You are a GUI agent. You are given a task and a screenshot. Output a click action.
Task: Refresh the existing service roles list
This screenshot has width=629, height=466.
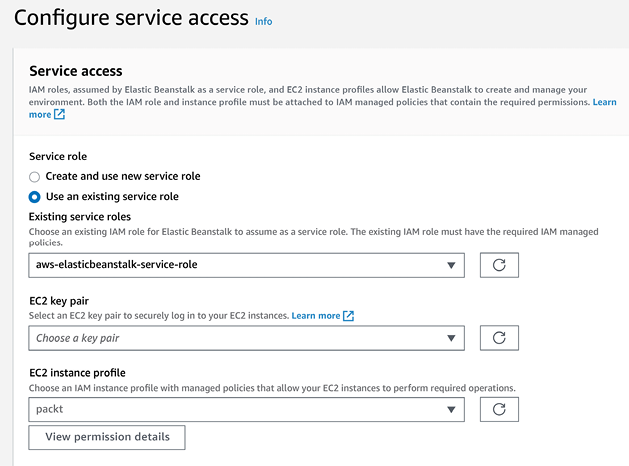(x=499, y=265)
